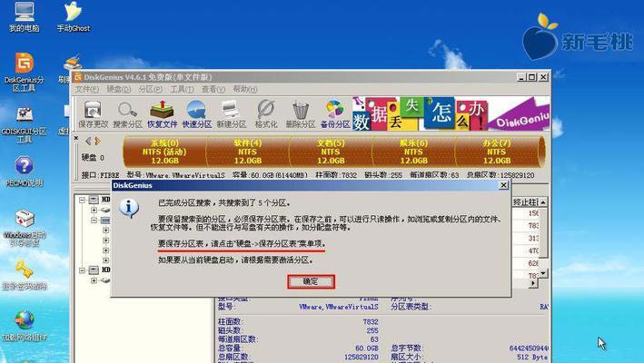The width and height of the screenshot is (644, 363).
Task: Click the 512 Byte sector size value
Action: point(532,357)
